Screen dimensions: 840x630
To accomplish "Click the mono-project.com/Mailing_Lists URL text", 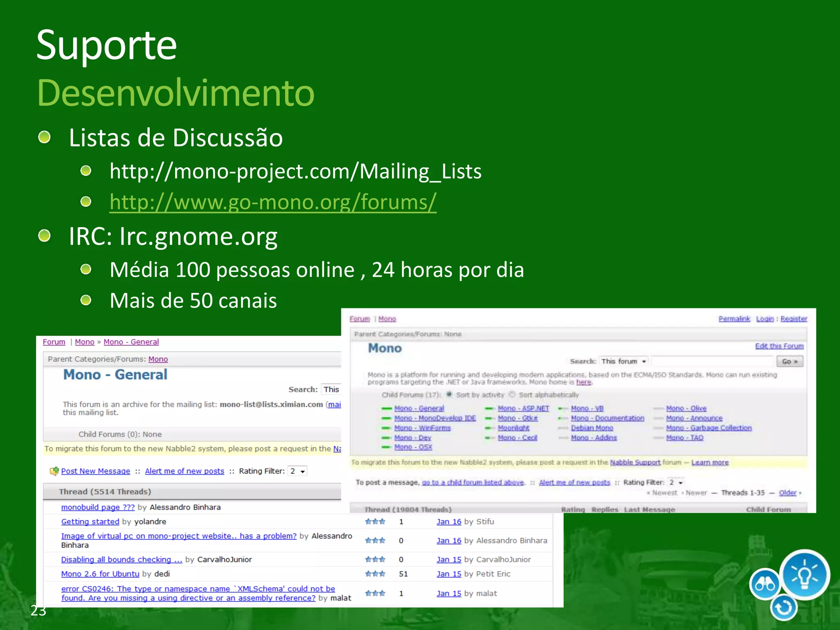I will click(x=295, y=171).
